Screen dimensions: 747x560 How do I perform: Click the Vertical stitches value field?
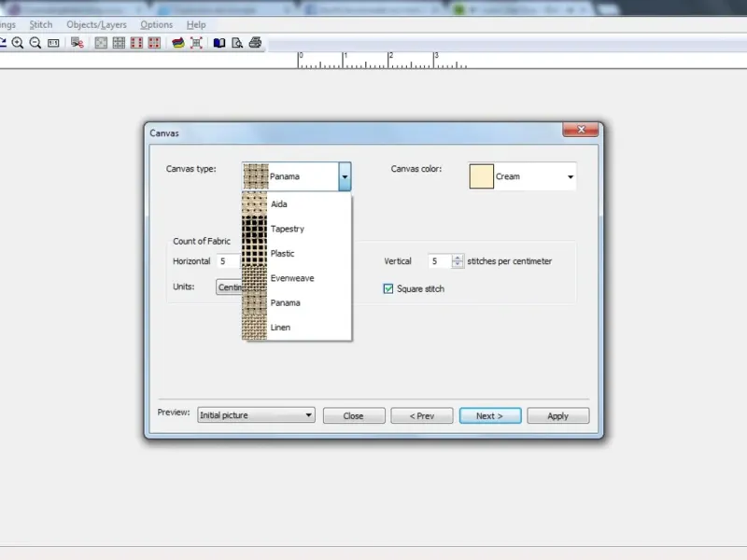pos(439,261)
